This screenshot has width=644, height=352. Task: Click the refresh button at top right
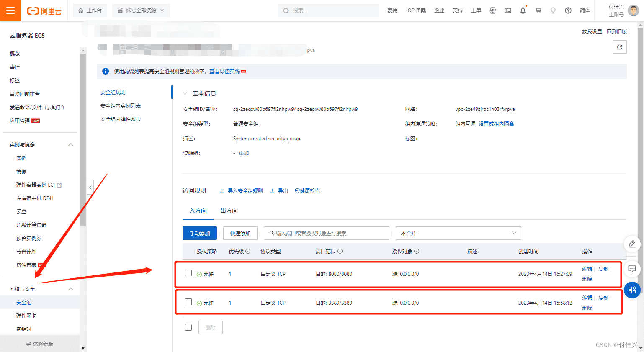[x=619, y=47]
